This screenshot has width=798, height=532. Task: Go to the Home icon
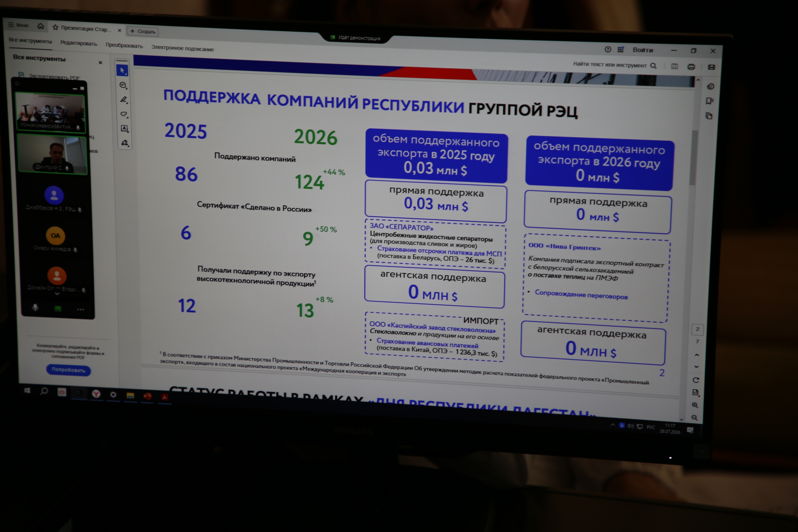pos(40,26)
